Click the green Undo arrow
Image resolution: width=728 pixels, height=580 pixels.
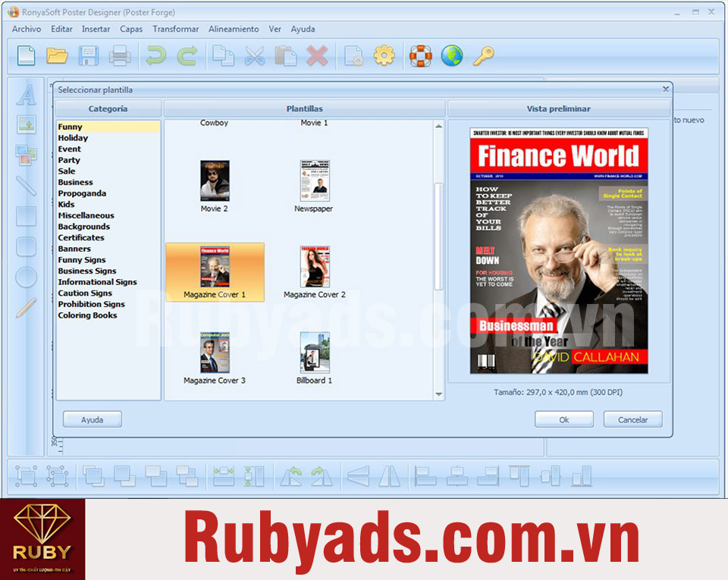pos(156,55)
